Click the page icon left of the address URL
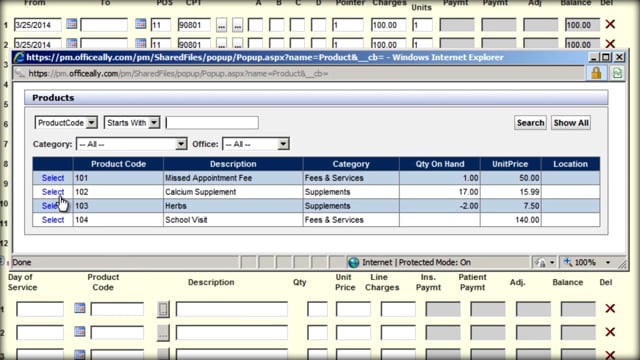 click(20, 73)
